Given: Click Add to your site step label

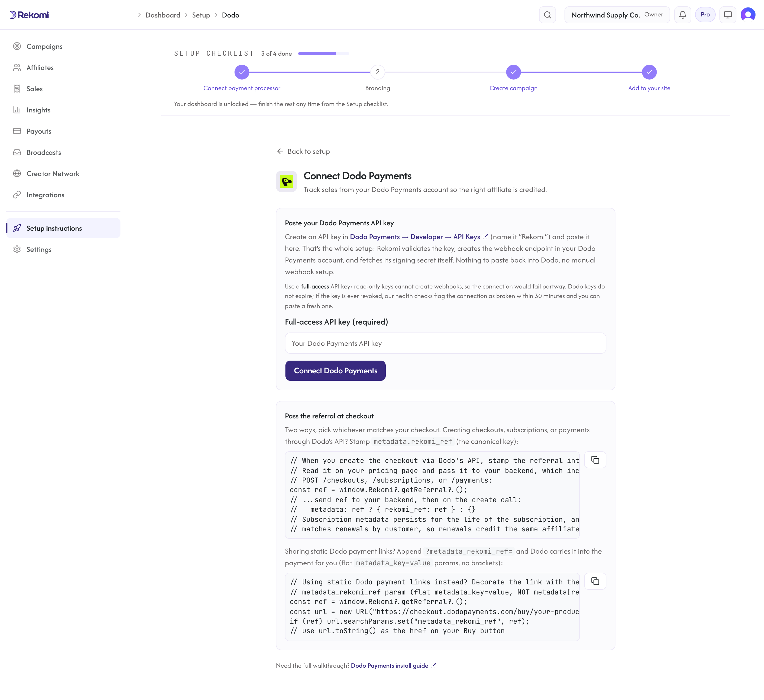Looking at the screenshot, I should pos(649,88).
